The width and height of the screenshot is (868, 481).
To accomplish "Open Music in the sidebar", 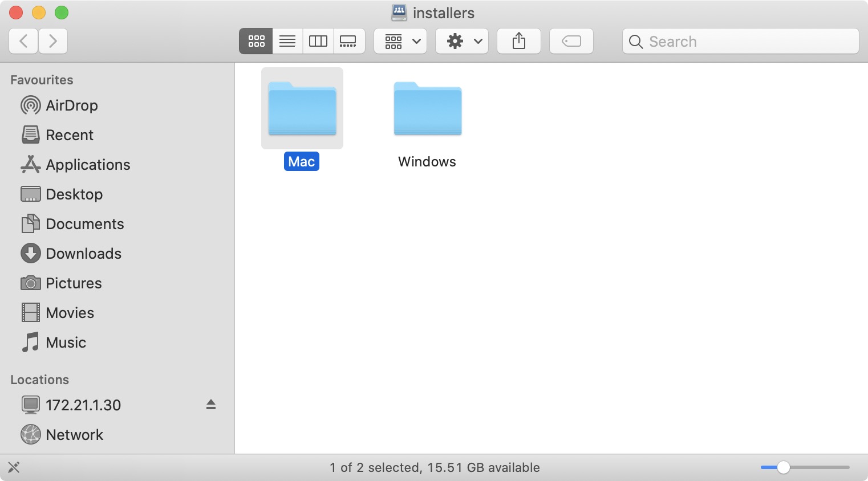I will (117, 343).
